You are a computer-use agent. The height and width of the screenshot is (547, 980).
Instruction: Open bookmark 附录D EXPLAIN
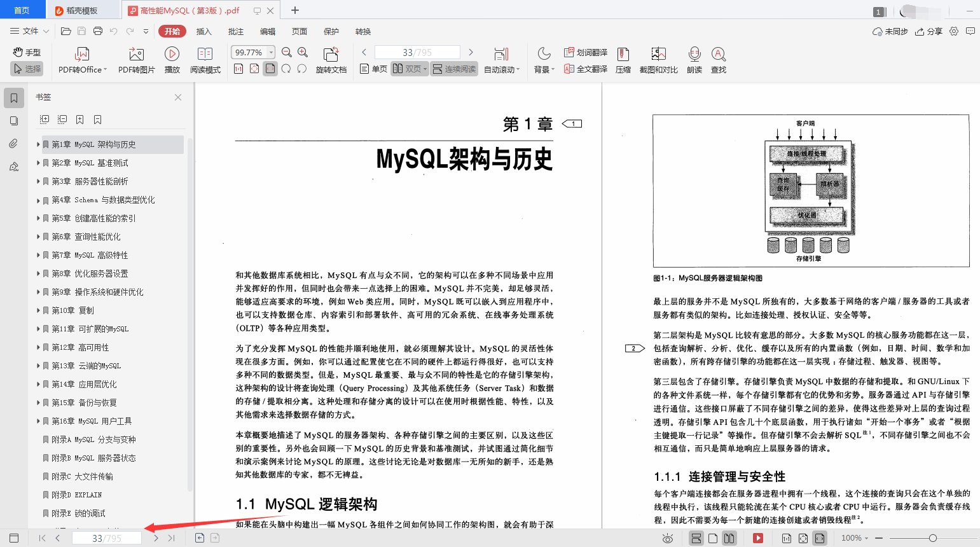pos(76,495)
